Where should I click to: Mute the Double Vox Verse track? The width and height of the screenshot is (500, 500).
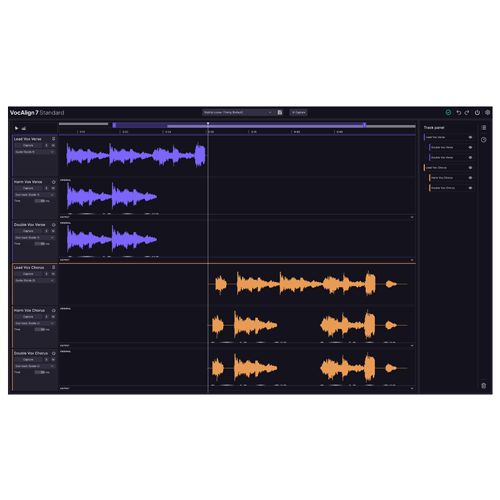click(53, 231)
